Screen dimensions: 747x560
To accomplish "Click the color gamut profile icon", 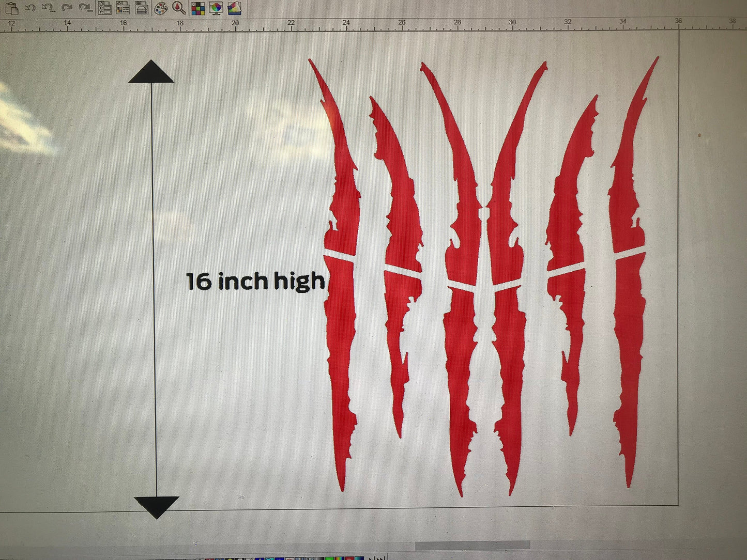I will [235, 8].
